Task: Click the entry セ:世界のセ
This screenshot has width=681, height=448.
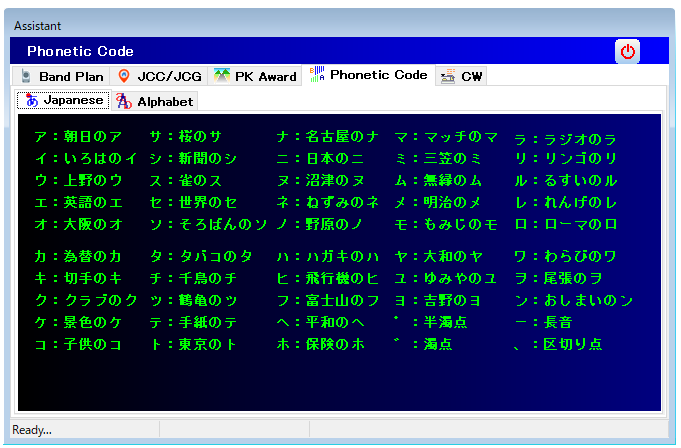Action: coord(193,203)
